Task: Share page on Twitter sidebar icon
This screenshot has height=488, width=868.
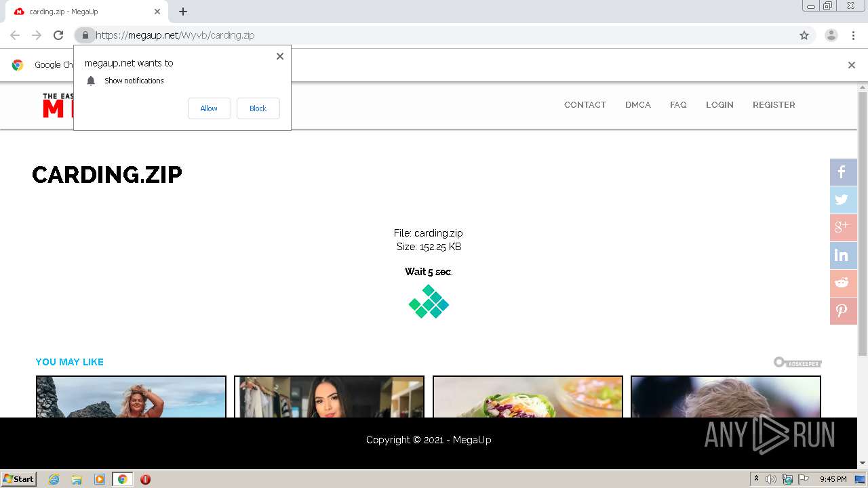Action: tap(843, 200)
